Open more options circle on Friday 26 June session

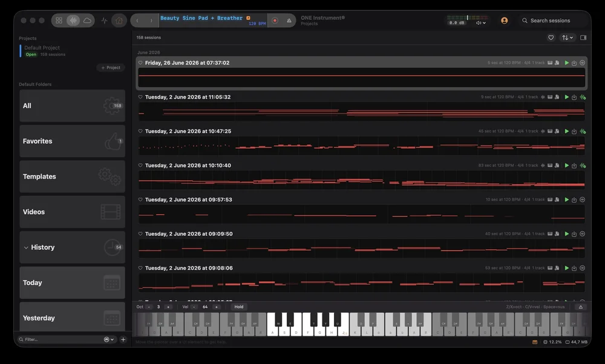(x=582, y=63)
